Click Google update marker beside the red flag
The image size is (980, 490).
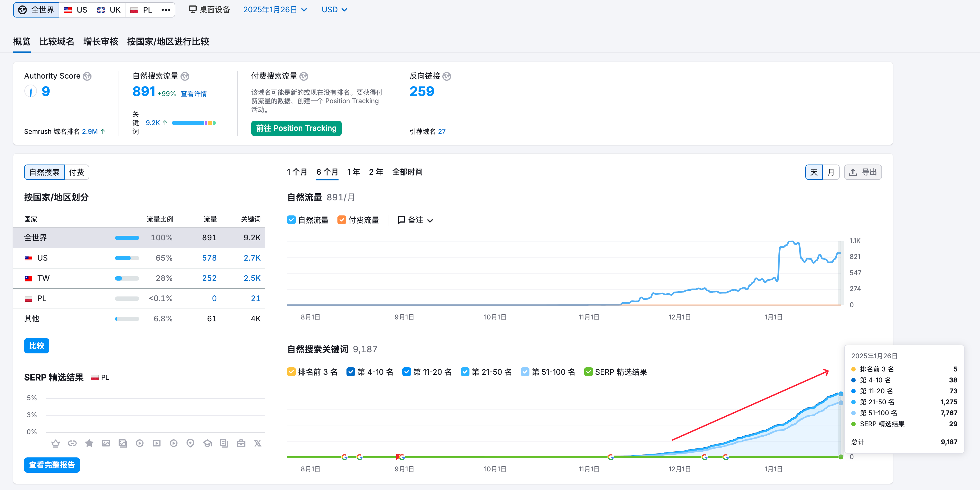(402, 457)
